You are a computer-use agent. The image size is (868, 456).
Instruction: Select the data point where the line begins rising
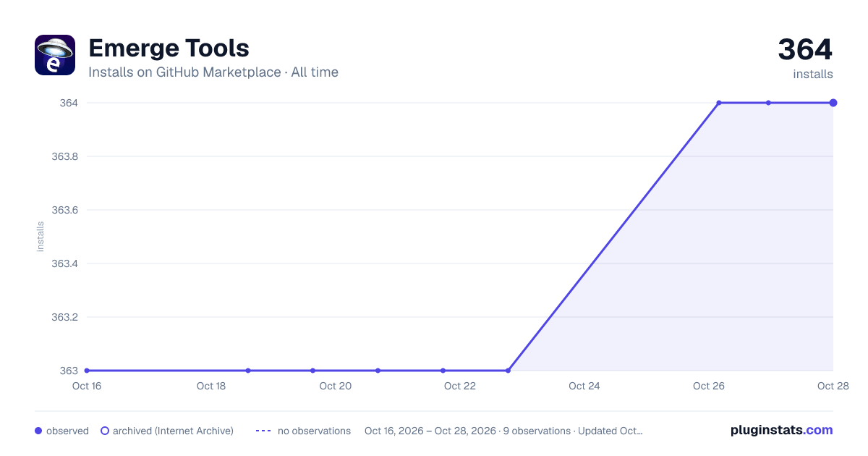point(508,371)
